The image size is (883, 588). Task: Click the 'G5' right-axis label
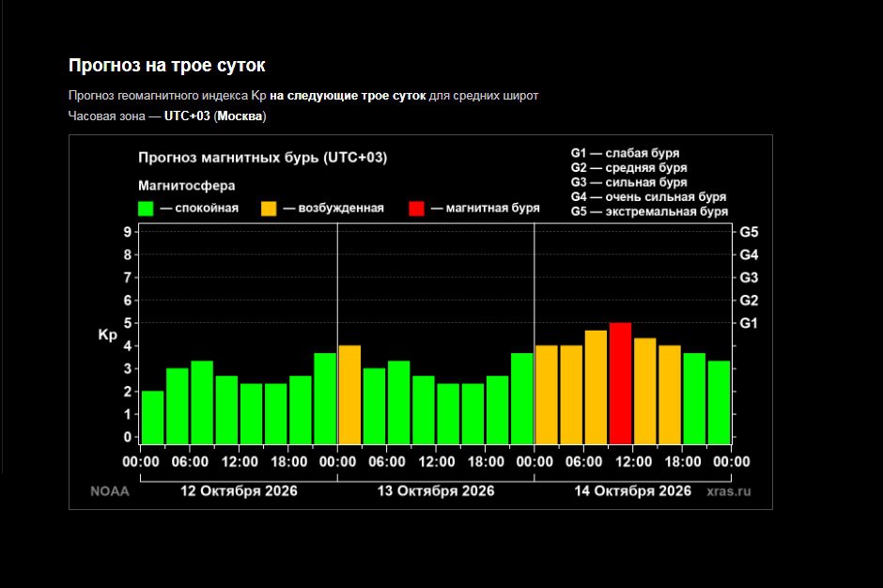tap(749, 232)
